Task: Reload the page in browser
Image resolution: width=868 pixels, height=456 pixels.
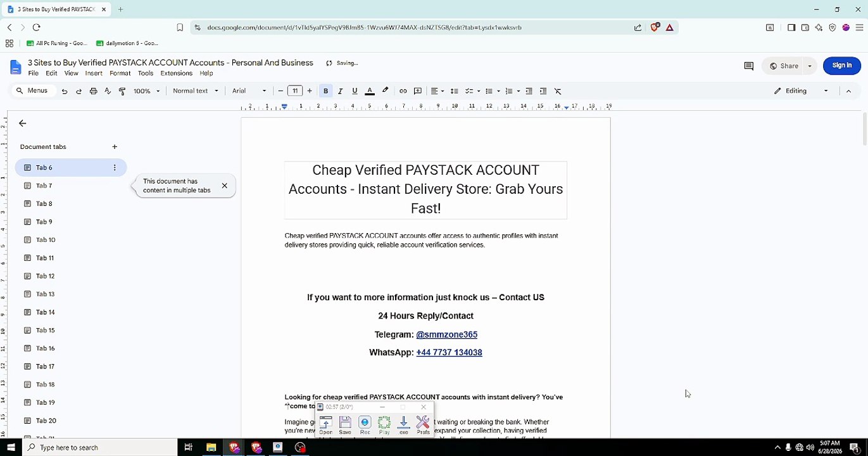Action: (36, 27)
